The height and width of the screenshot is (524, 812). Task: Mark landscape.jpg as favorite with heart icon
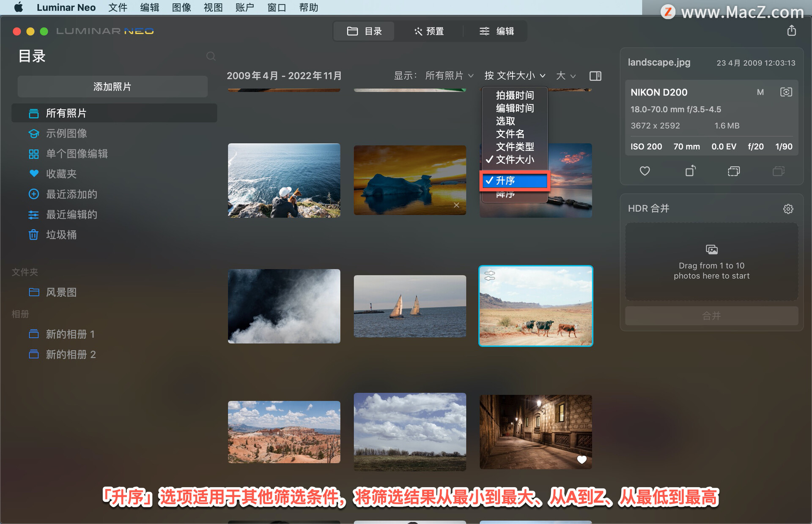pos(645,171)
